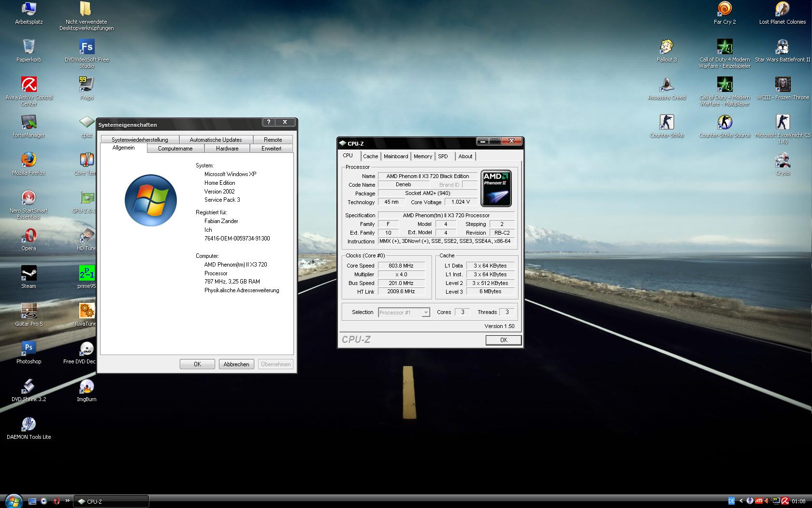Launch Star Wars Battlefront II shortcut
This screenshot has height=508, width=812.
[783, 51]
